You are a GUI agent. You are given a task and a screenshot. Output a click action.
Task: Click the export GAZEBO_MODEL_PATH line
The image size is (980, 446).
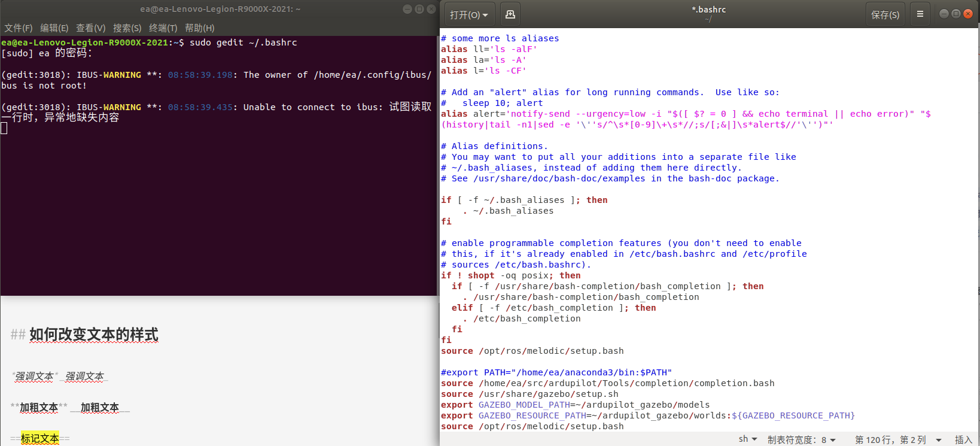[x=576, y=405]
